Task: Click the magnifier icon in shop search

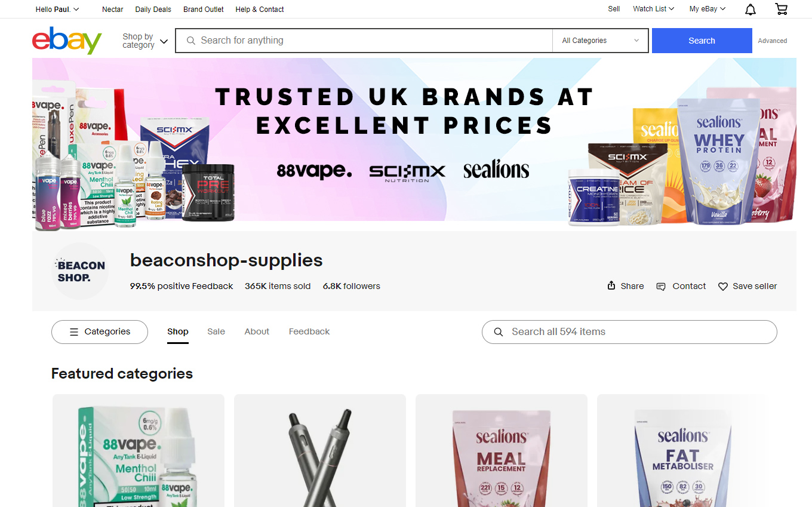Action: point(499,332)
